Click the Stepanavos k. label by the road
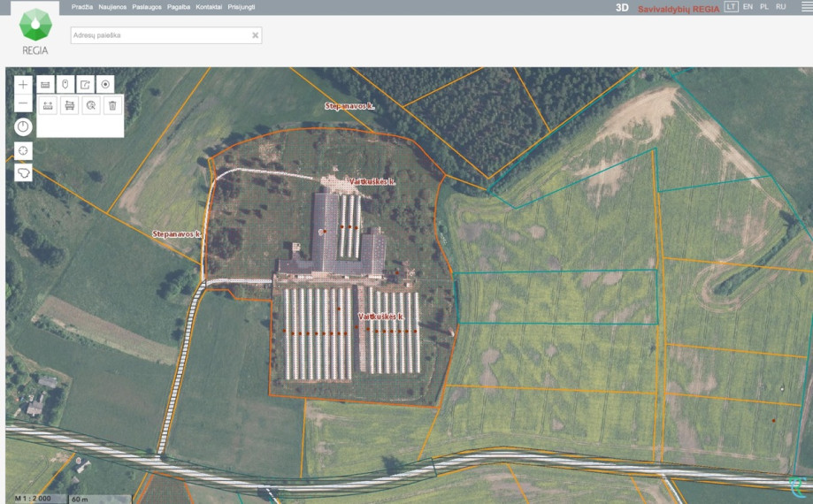The width and height of the screenshot is (813, 504). pos(177,234)
